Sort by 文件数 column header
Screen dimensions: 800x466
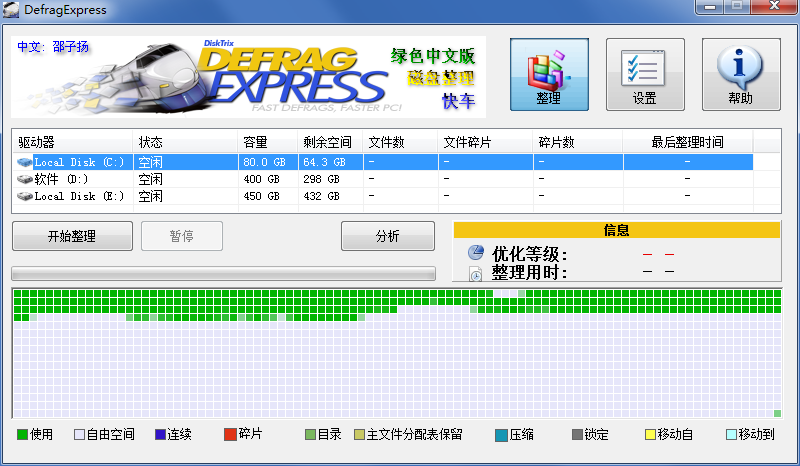pos(400,142)
